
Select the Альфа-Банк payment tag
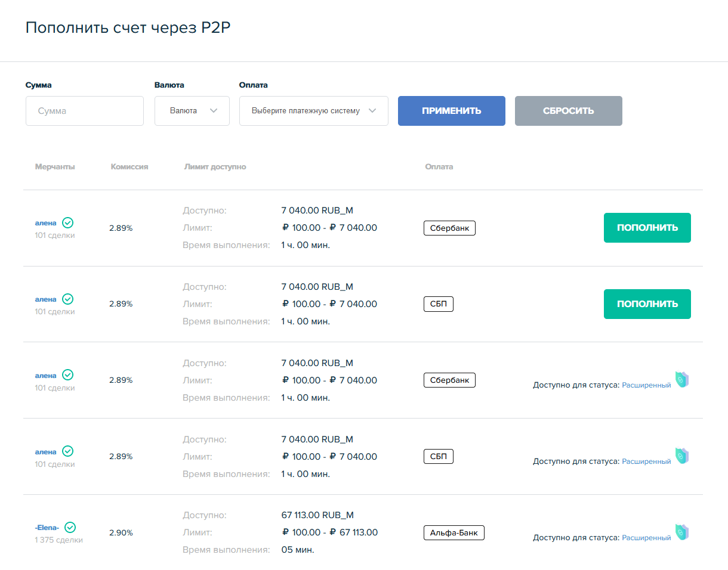pyautogui.click(x=454, y=533)
